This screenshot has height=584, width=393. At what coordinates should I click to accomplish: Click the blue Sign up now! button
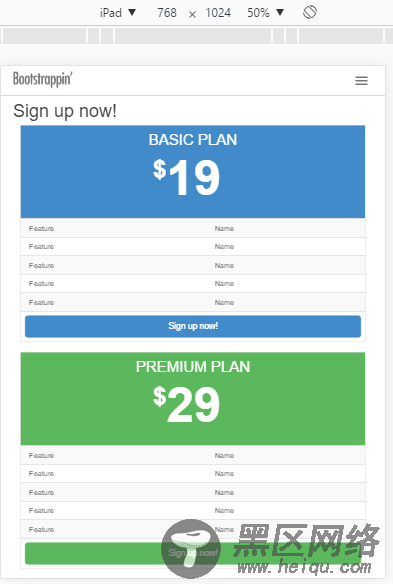pyautogui.click(x=193, y=326)
